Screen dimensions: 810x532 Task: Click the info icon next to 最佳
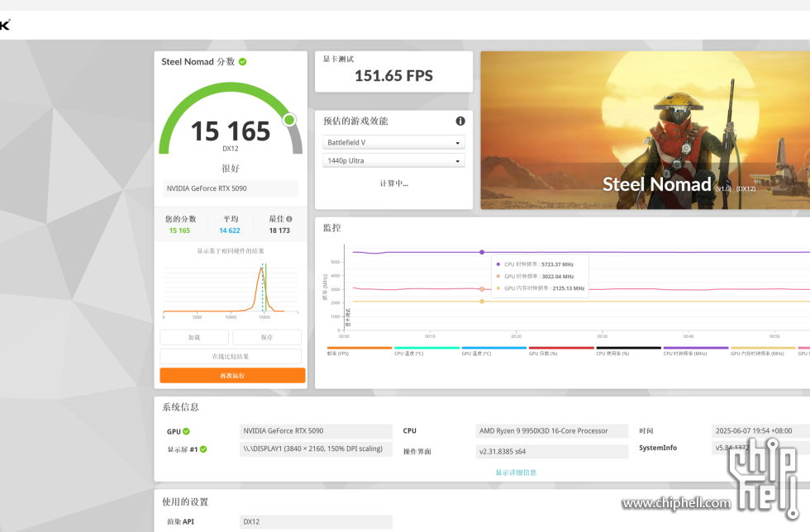[x=289, y=219]
